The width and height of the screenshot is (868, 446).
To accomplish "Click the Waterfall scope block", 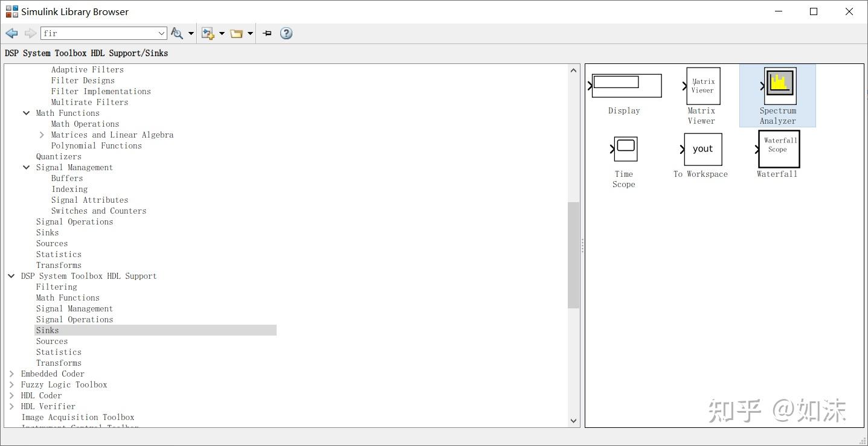I will 778,149.
